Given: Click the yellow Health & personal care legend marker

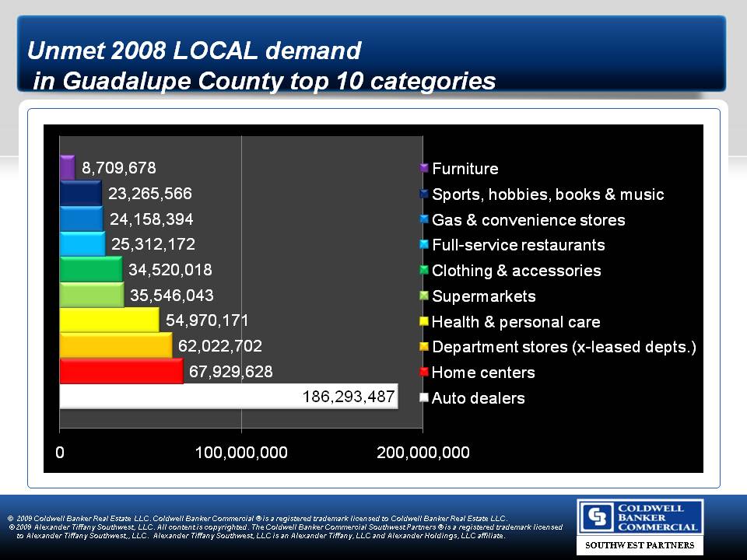Looking at the screenshot, I should coord(424,322).
